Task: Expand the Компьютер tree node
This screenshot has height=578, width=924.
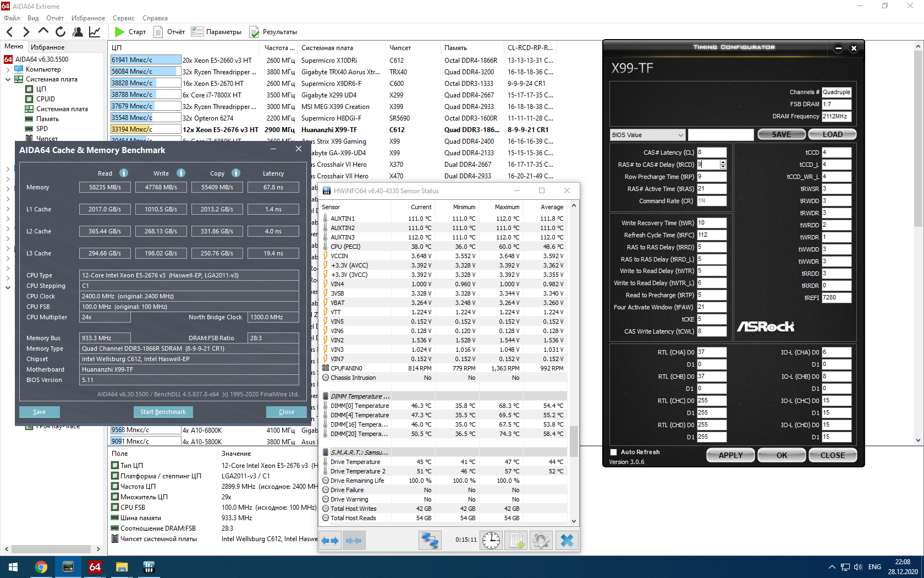Action: click(8, 69)
